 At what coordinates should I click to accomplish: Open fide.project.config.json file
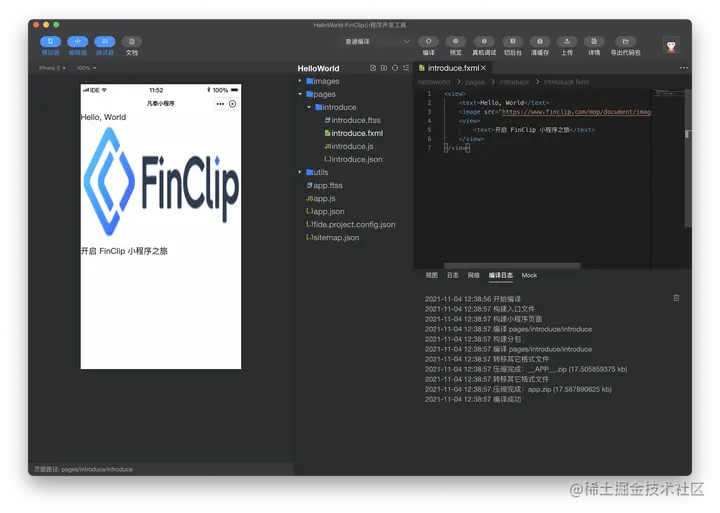351,225
